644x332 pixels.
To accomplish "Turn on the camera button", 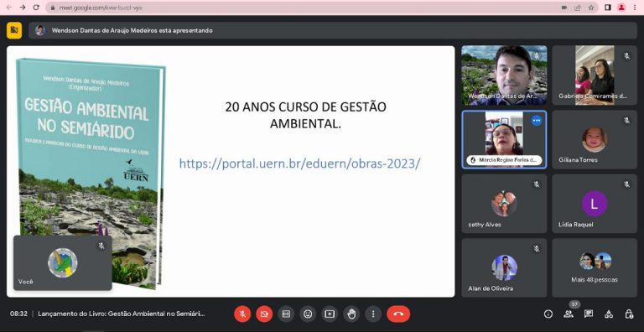I will click(x=264, y=314).
